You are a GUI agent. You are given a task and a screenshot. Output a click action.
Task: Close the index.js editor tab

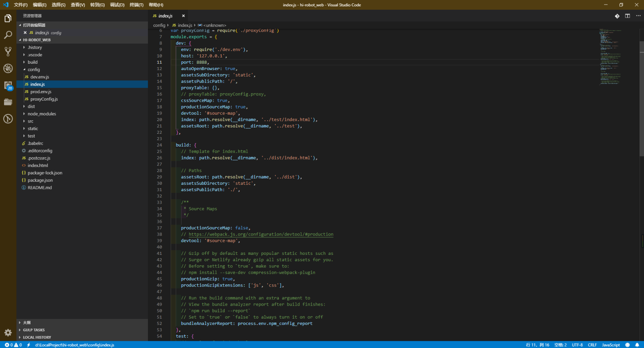coord(183,16)
